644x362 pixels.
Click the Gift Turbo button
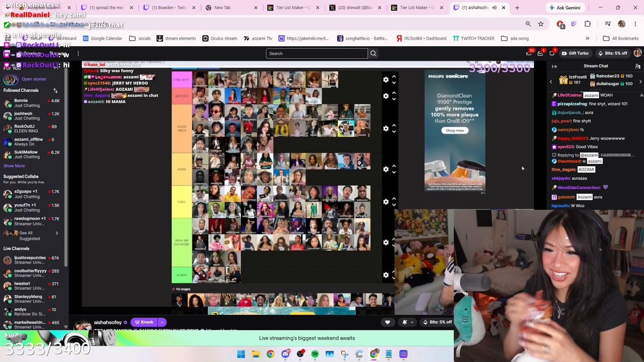pos(575,53)
